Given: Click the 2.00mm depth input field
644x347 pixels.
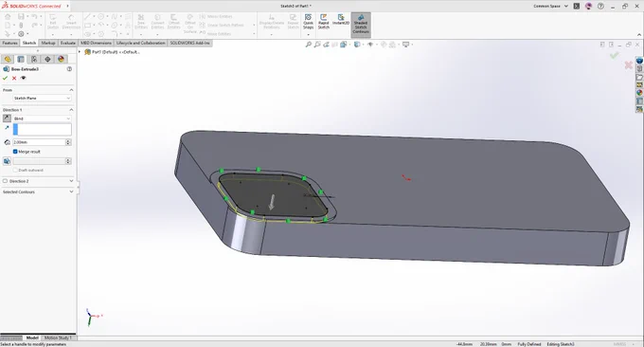Looking at the screenshot, I should pos(39,142).
